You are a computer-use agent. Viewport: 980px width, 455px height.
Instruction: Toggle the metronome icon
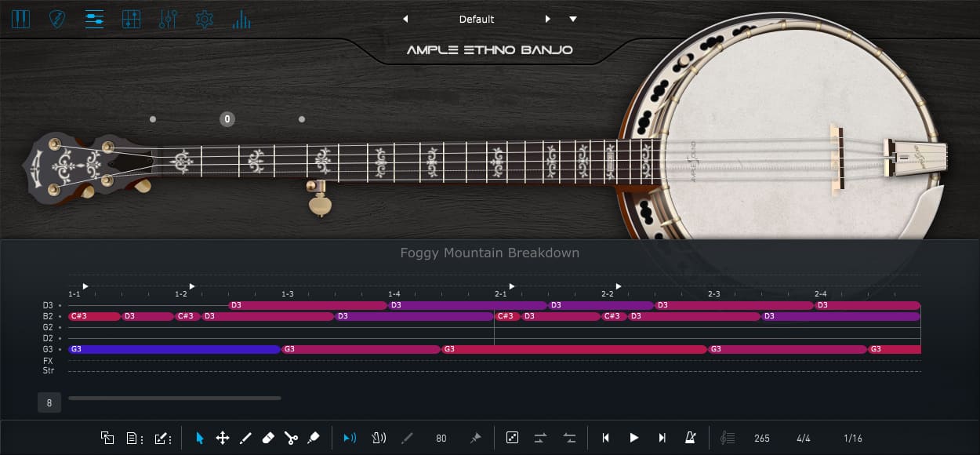pyautogui.click(x=691, y=438)
